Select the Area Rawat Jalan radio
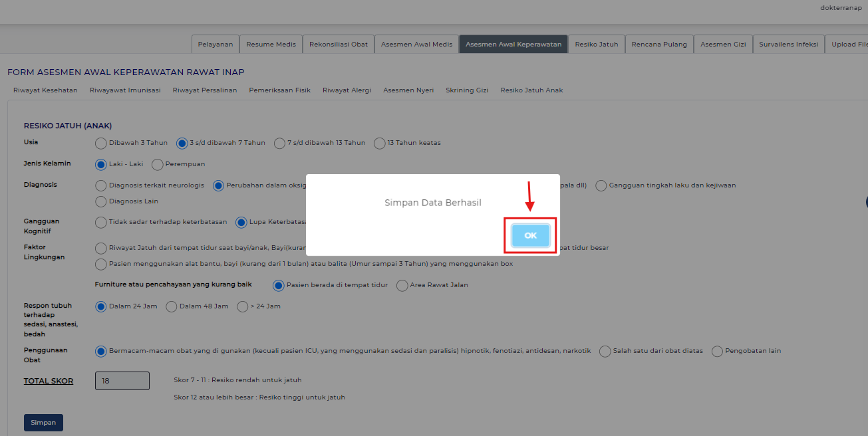Screen dimensions: 868x436 pyautogui.click(x=402, y=285)
